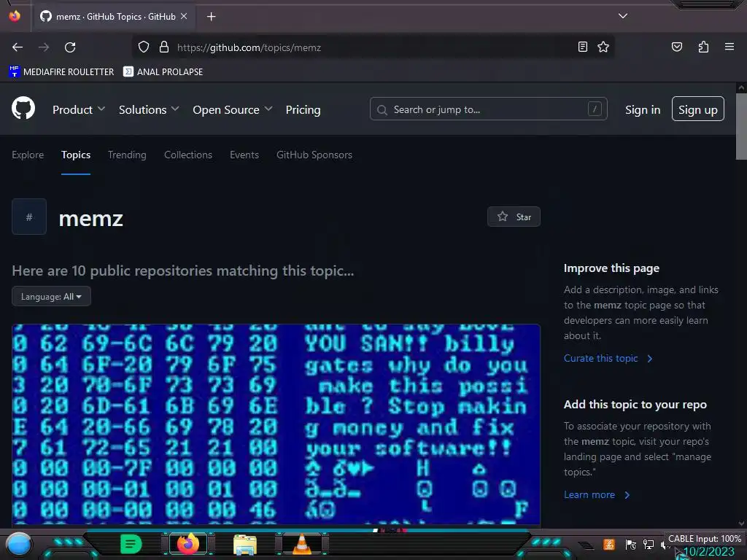
Task: Open File Explorer from the taskbar
Action: 245,544
